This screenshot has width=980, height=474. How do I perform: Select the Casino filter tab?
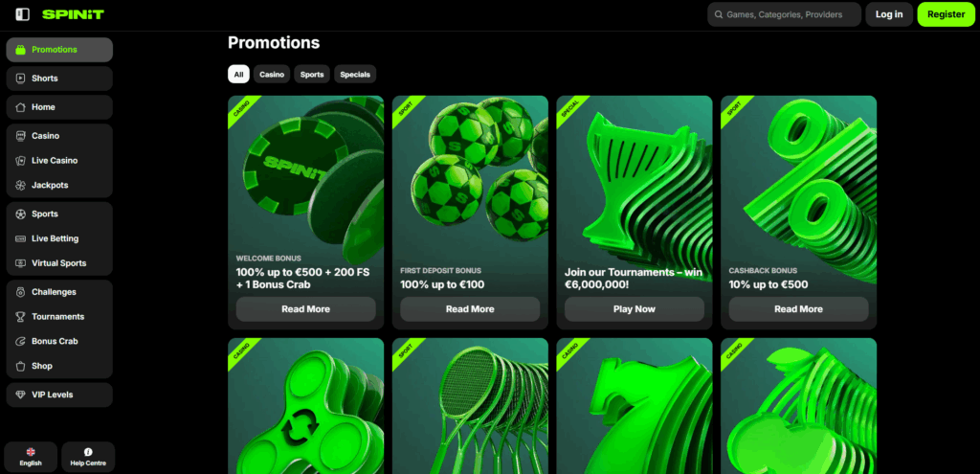coord(272,75)
